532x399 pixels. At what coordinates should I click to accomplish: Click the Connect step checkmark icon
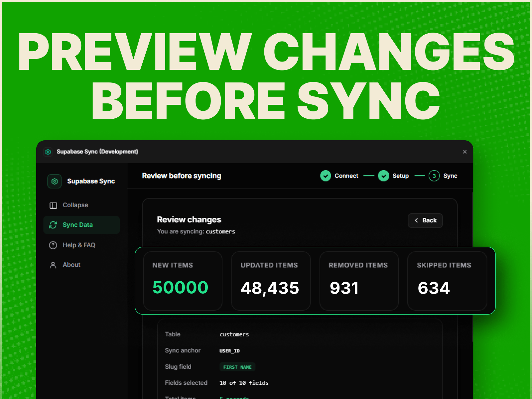(326, 176)
